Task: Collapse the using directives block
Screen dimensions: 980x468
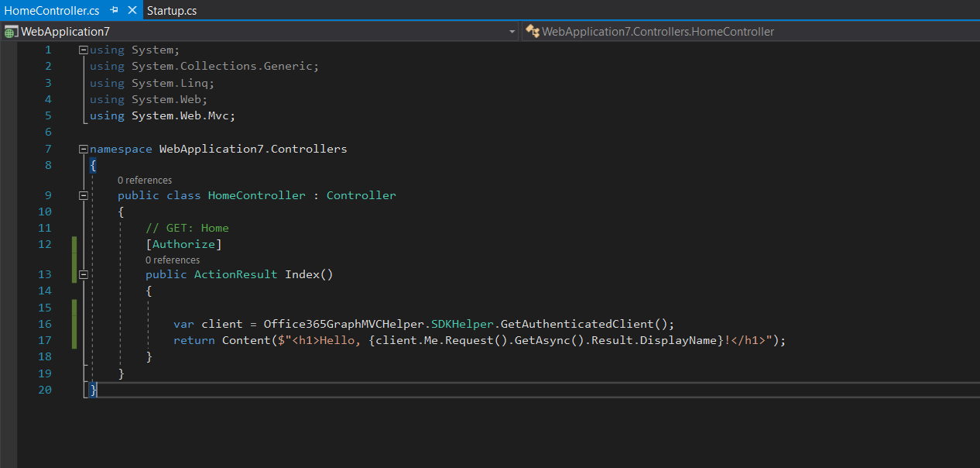Action: [x=84, y=50]
